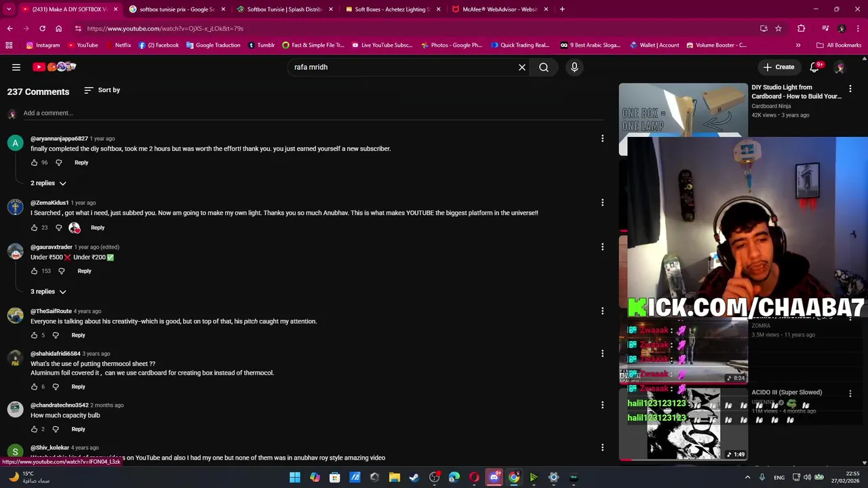The image size is (868, 488).
Task: Open Netflix bookmark
Action: (x=117, y=45)
